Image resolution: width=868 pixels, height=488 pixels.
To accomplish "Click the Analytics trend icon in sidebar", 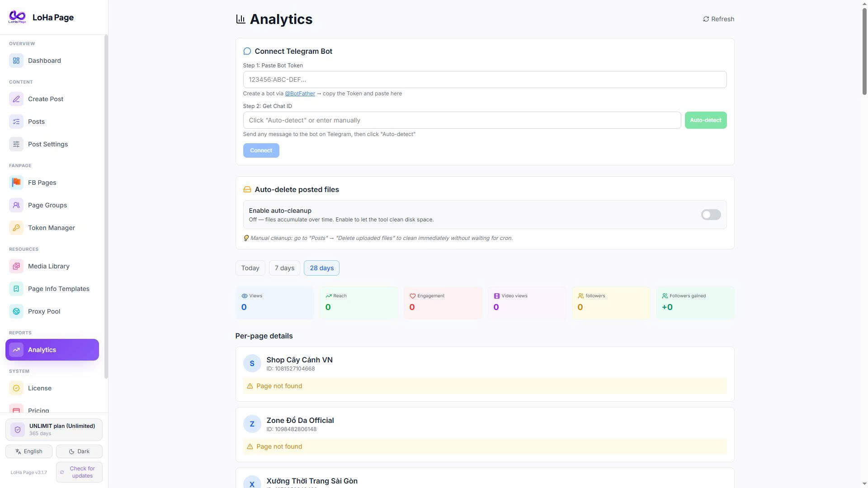I will [16, 350].
